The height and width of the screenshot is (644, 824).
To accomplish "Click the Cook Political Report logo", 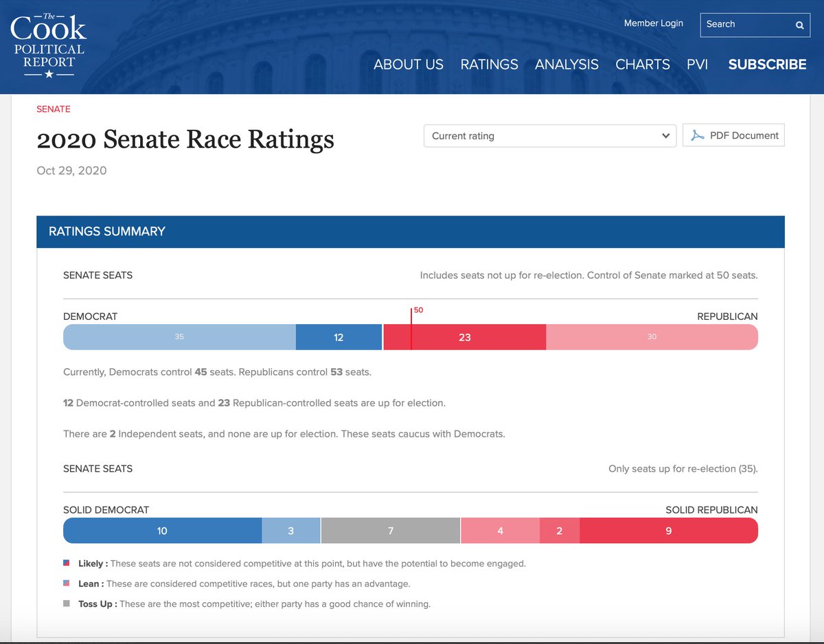I will click(48, 45).
